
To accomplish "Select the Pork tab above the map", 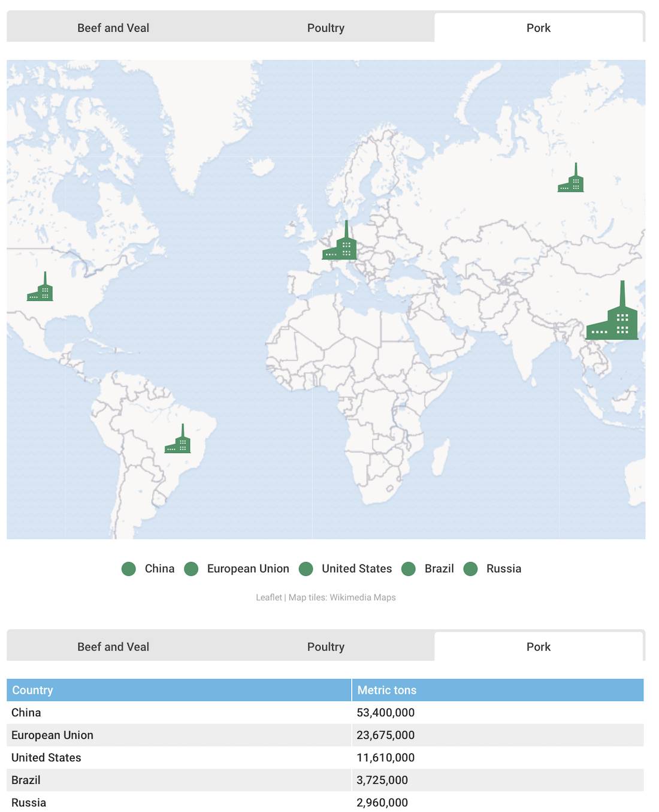I will [x=538, y=28].
